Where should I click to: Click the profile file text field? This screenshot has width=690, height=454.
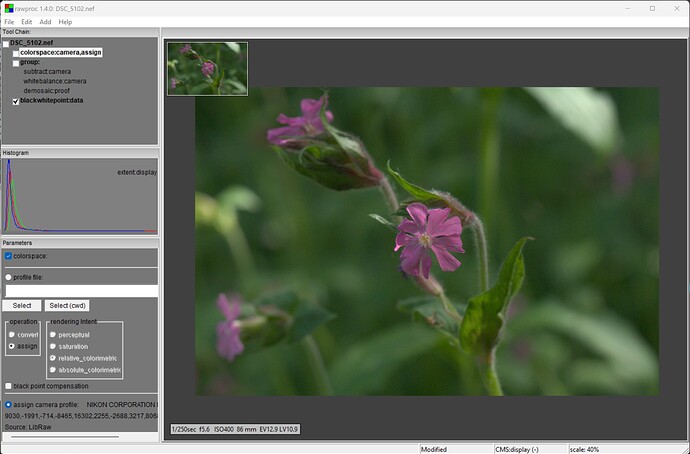tap(81, 291)
